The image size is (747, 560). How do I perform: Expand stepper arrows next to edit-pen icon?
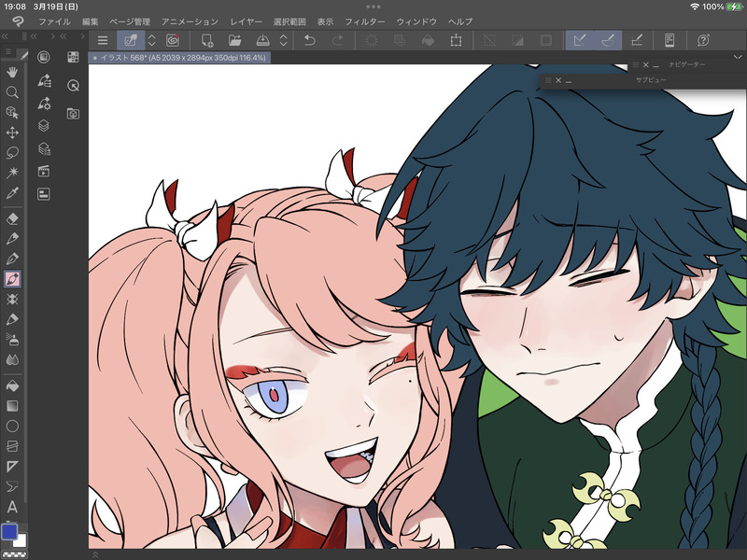pos(151,40)
